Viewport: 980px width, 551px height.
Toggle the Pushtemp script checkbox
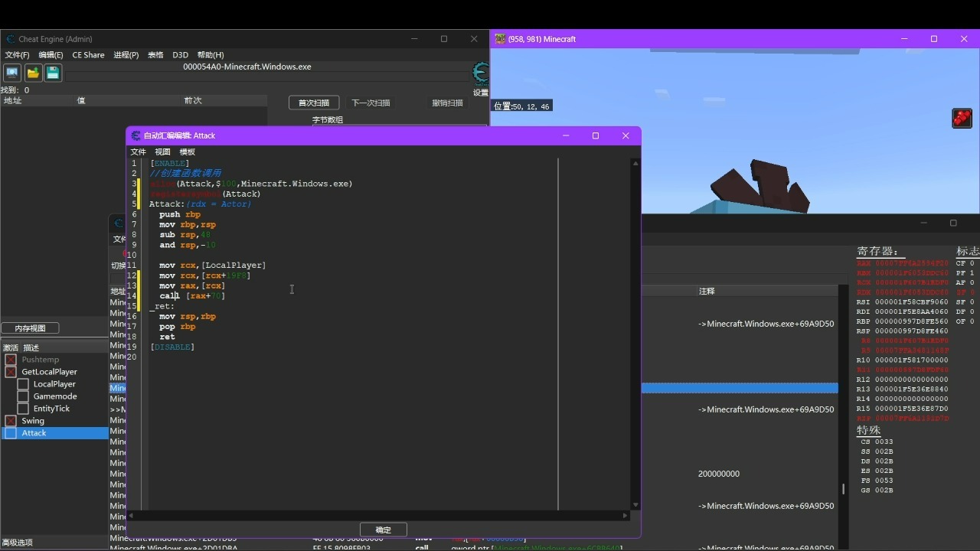tap(11, 360)
